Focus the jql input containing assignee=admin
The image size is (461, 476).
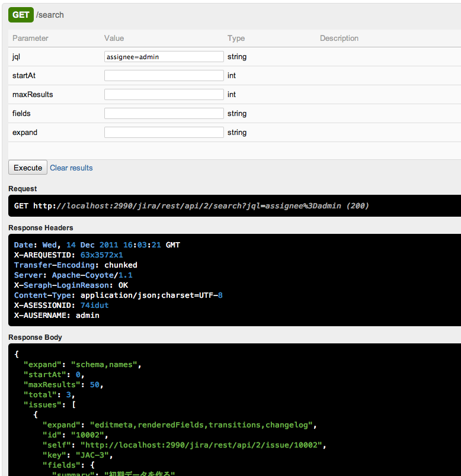coord(164,57)
